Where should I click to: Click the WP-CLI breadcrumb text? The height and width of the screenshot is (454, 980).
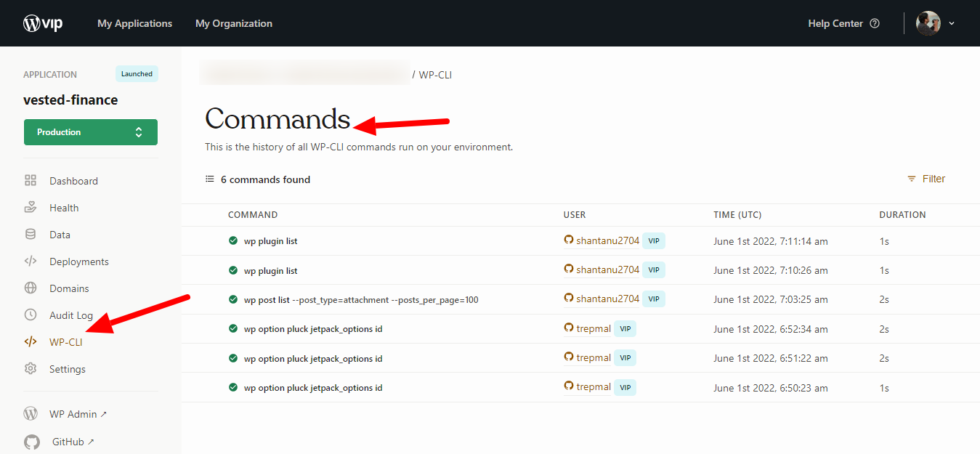coord(435,75)
